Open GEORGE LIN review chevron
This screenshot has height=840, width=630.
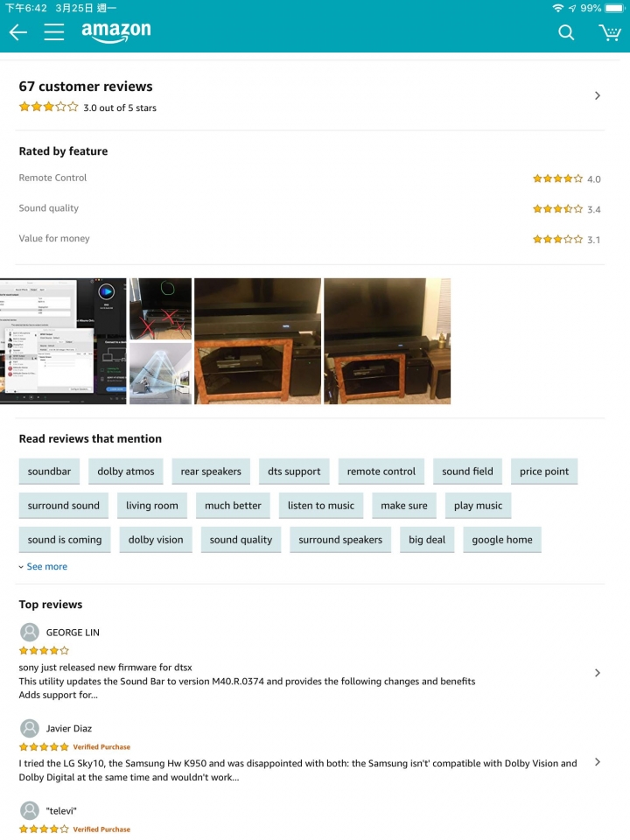point(598,673)
